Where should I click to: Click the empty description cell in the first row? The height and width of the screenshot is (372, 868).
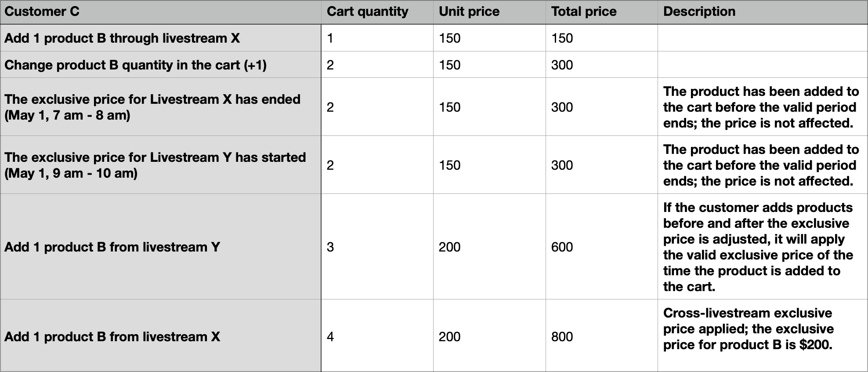[x=763, y=38]
